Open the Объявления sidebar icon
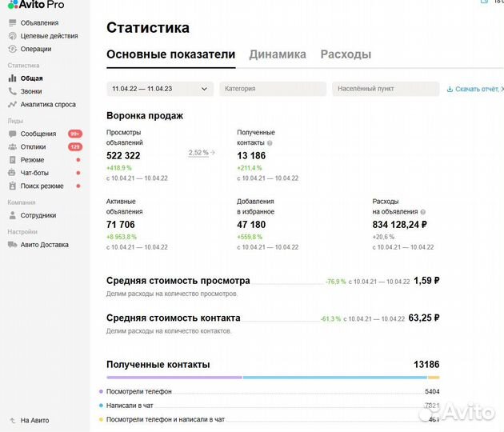The image size is (504, 432). tap(13, 23)
